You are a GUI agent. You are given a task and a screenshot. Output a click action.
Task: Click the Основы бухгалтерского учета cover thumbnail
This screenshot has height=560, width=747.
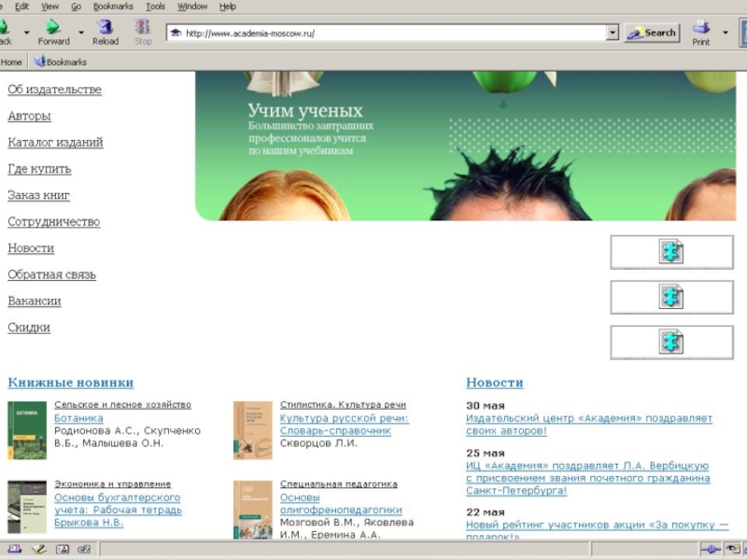tap(27, 507)
